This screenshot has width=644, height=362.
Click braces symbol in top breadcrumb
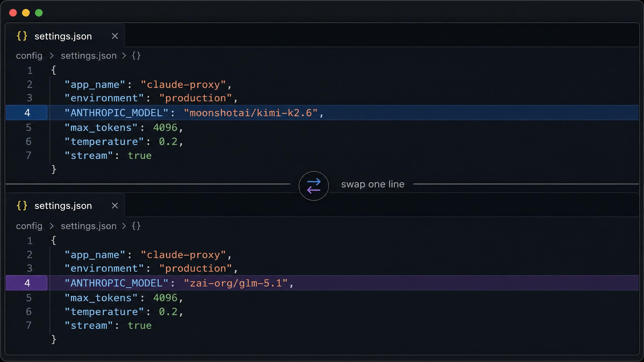coord(136,56)
